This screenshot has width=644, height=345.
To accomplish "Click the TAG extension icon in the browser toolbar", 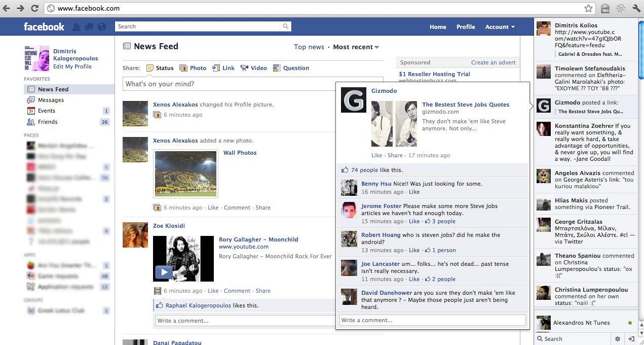I will point(605,8).
